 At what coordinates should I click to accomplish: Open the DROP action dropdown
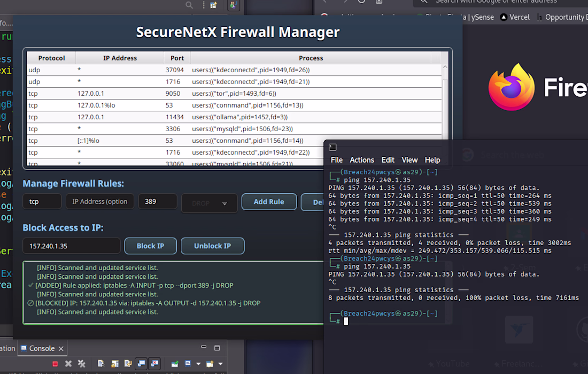coord(209,203)
